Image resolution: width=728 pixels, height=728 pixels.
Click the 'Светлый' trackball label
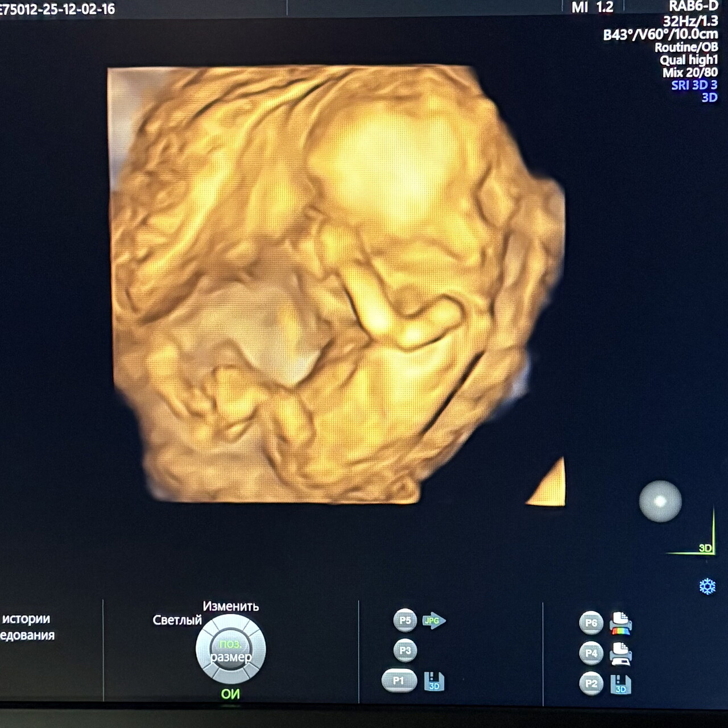[x=177, y=620]
